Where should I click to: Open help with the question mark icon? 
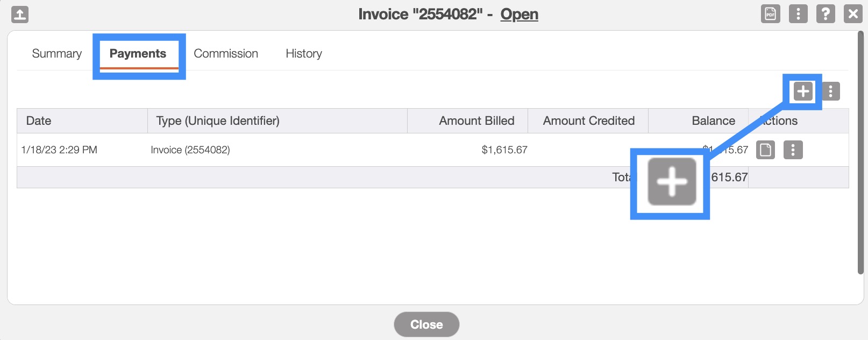(x=826, y=14)
